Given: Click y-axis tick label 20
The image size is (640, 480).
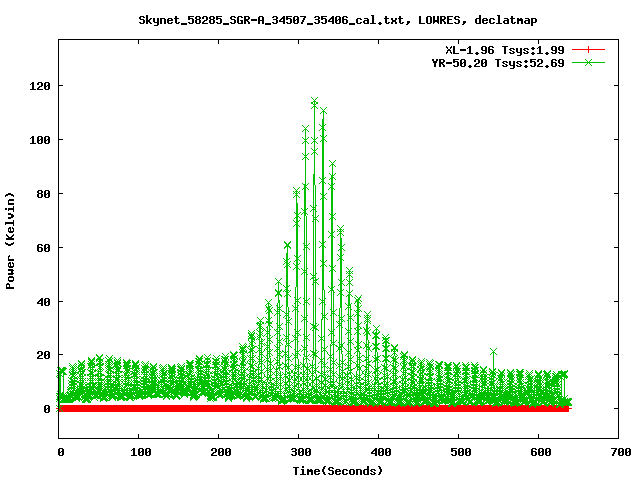Looking at the screenshot, I should point(43,355).
